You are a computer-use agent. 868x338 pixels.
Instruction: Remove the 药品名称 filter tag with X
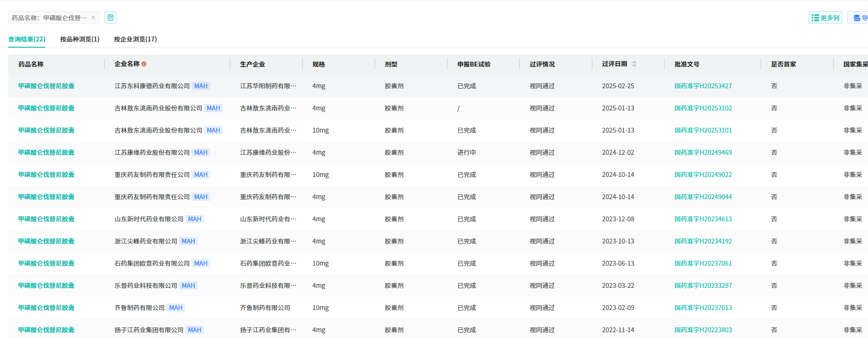coord(93,18)
